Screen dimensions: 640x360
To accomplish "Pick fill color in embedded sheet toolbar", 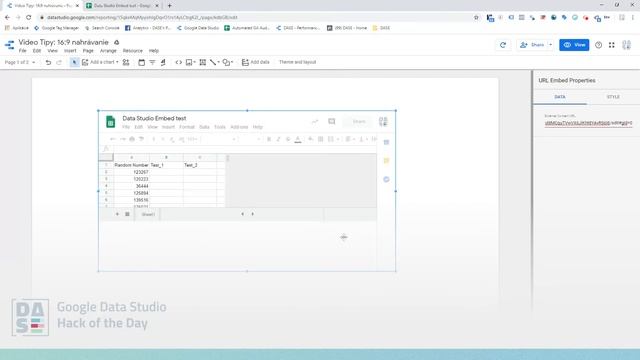I will [x=311, y=139].
